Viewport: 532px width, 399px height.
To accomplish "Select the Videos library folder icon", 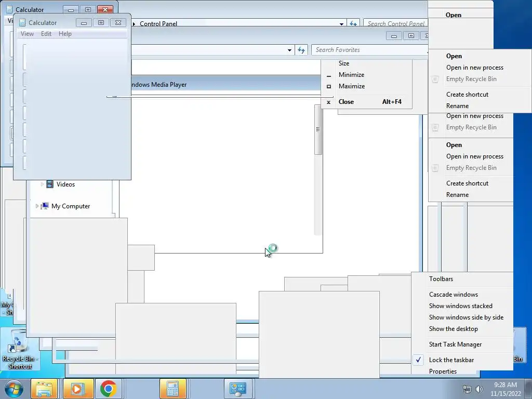I will (x=49, y=184).
